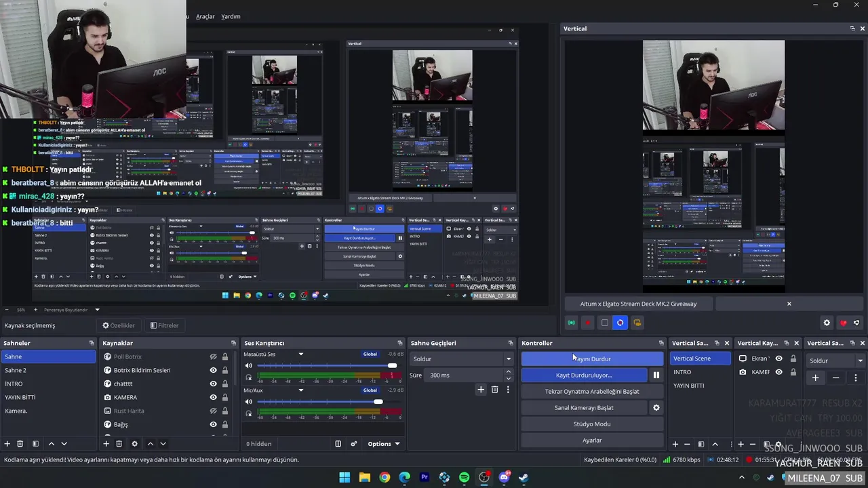868x488 pixels.
Task: Add a new scene in Sahneler panel
Action: [x=7, y=444]
